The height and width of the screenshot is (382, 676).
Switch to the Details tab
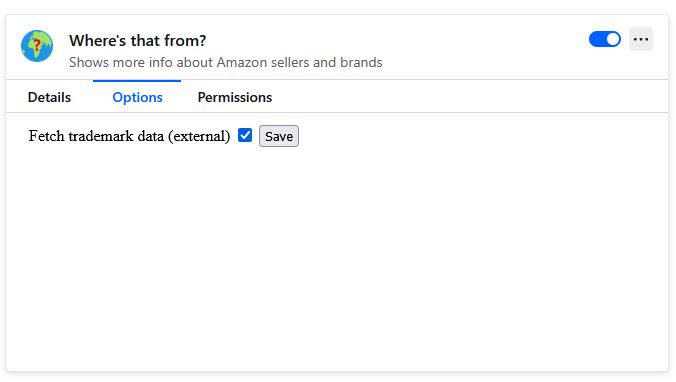click(49, 97)
